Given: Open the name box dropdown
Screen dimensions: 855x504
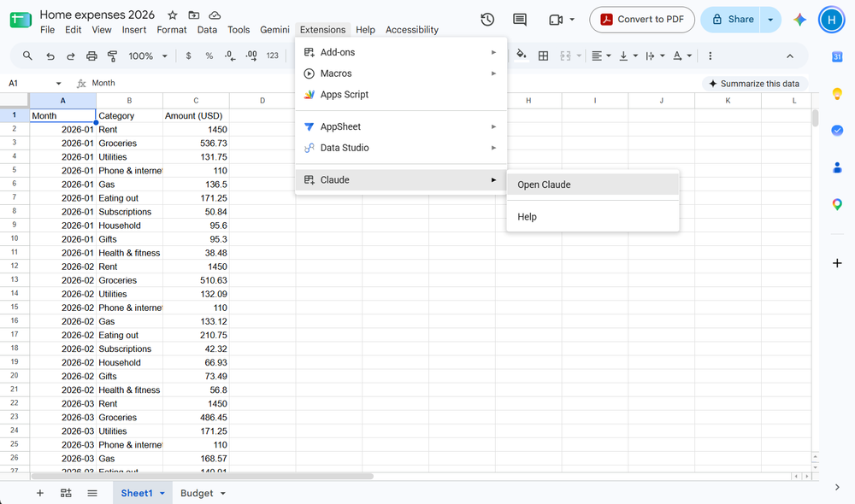Looking at the screenshot, I should 58,84.
